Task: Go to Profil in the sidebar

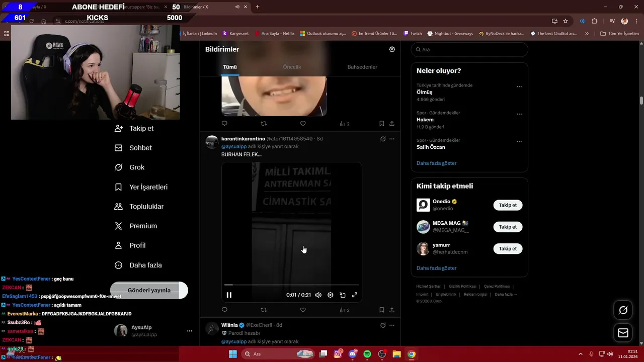Action: click(x=130, y=245)
